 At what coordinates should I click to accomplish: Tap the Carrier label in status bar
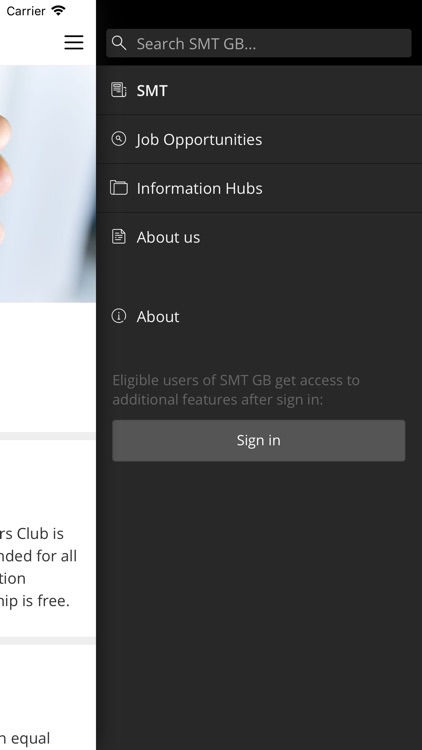pyautogui.click(x=26, y=11)
